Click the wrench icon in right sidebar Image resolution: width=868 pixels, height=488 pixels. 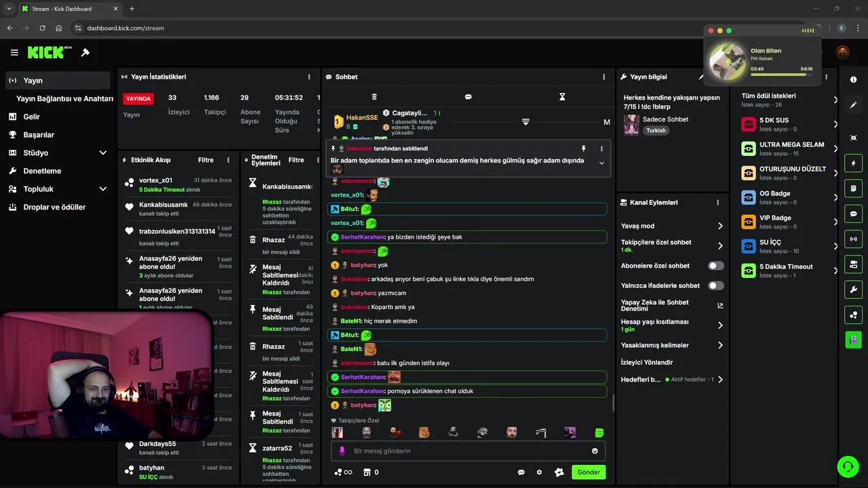(x=853, y=289)
